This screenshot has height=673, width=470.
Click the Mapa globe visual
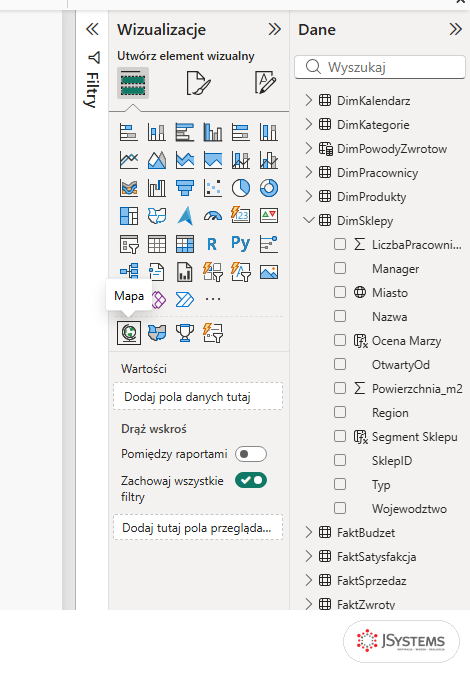point(129,333)
